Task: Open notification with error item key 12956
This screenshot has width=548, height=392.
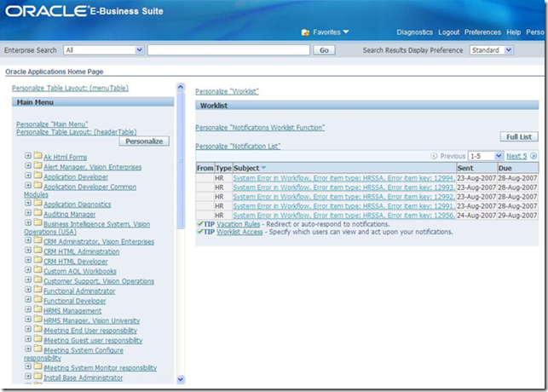Action: click(x=344, y=216)
